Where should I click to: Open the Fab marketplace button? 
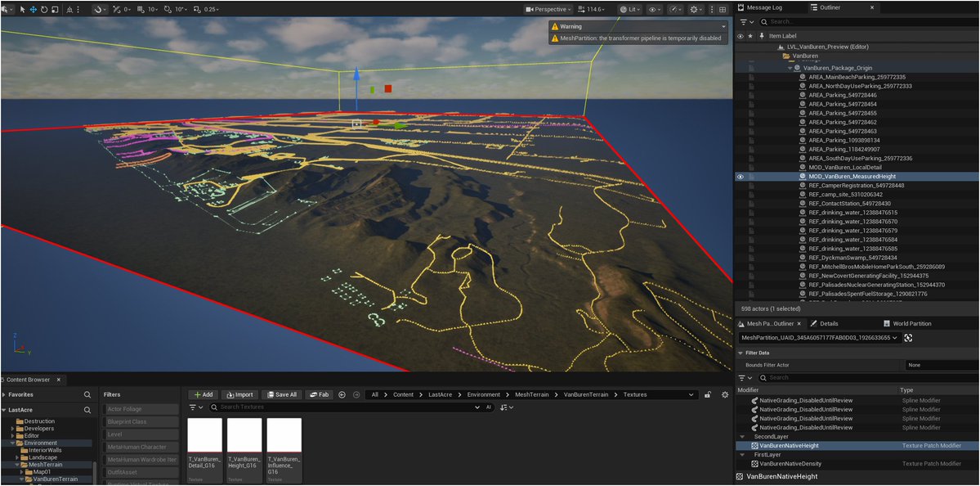click(x=320, y=394)
